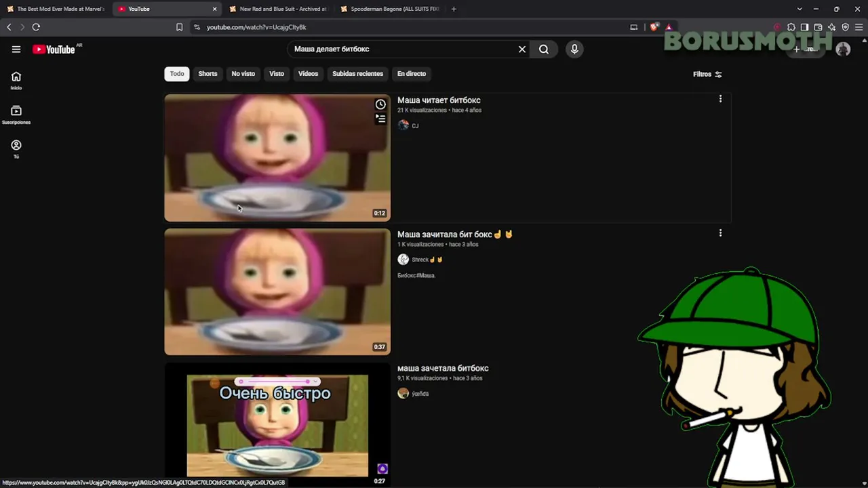Add first video to Watch Later
This screenshot has width=868, height=488.
click(380, 104)
